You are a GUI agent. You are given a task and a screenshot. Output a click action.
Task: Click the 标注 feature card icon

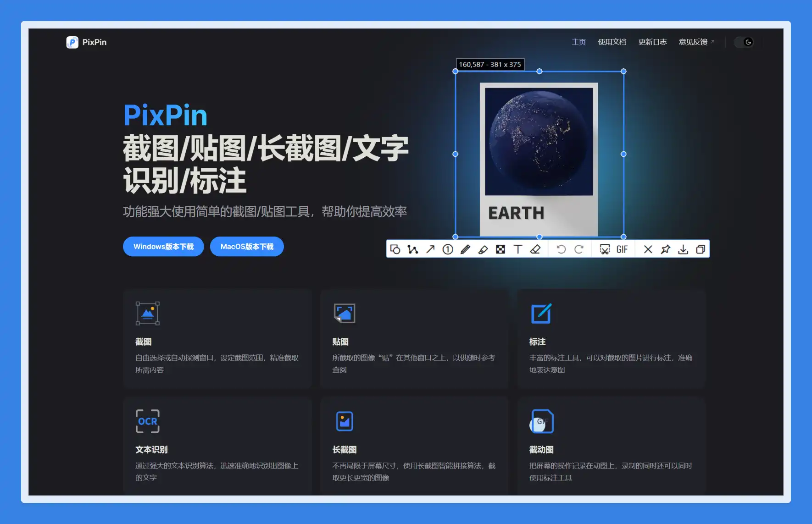coord(541,314)
